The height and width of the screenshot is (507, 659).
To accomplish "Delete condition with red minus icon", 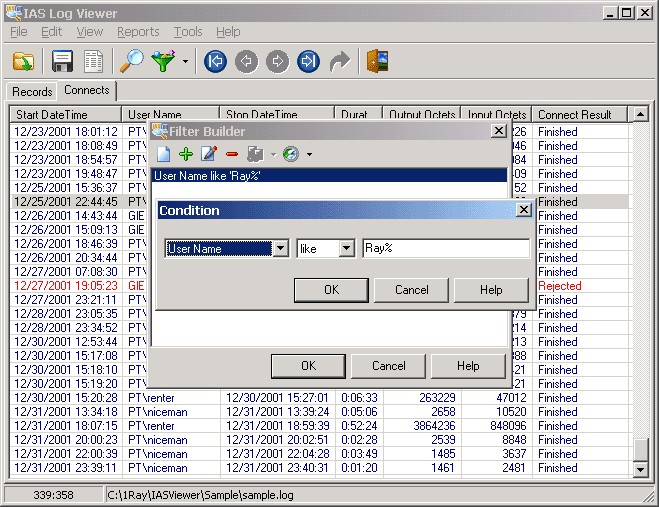I will pos(232,154).
